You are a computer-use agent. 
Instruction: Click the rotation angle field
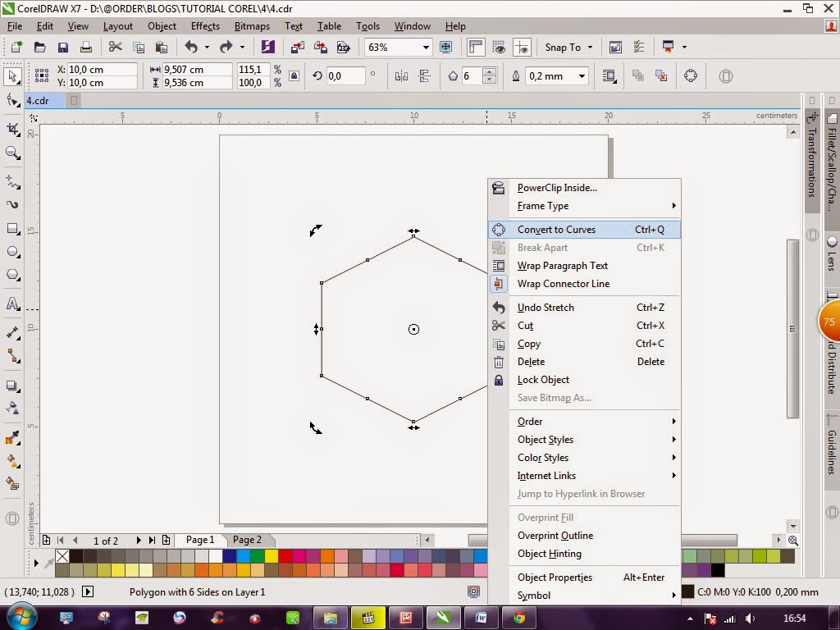click(x=345, y=76)
